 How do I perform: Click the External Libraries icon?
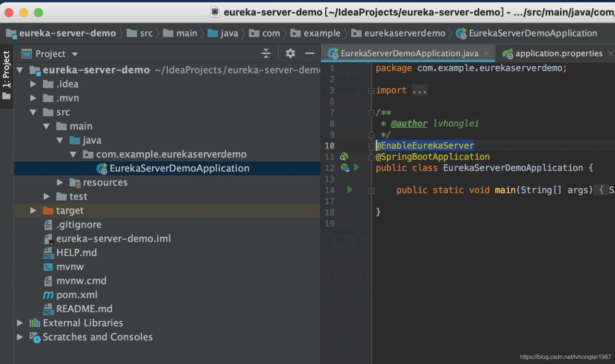35,323
